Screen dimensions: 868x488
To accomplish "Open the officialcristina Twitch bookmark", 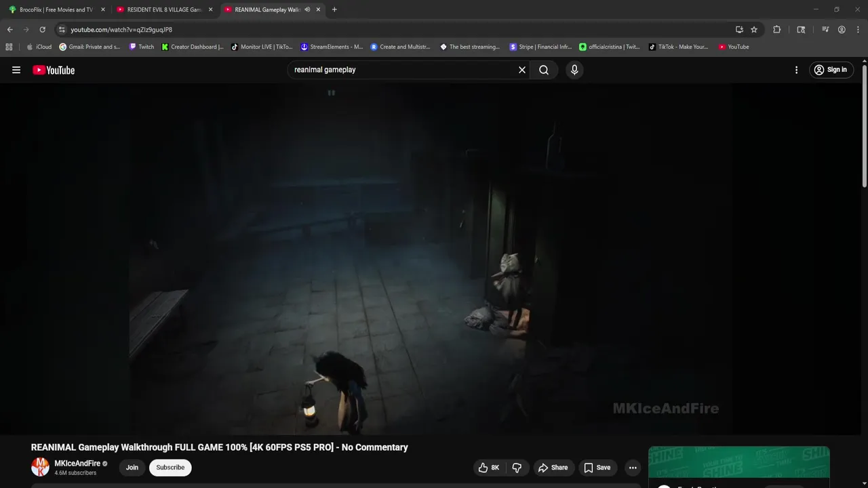I will tap(610, 47).
